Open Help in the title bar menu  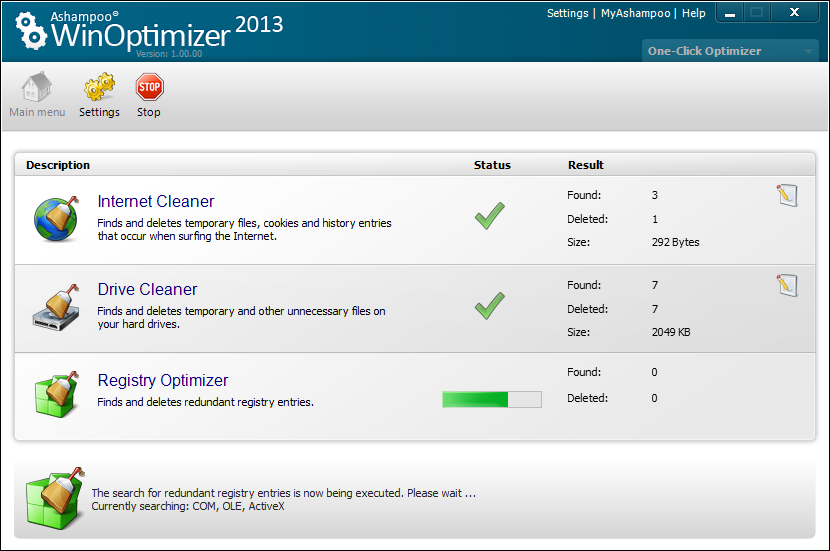click(693, 13)
